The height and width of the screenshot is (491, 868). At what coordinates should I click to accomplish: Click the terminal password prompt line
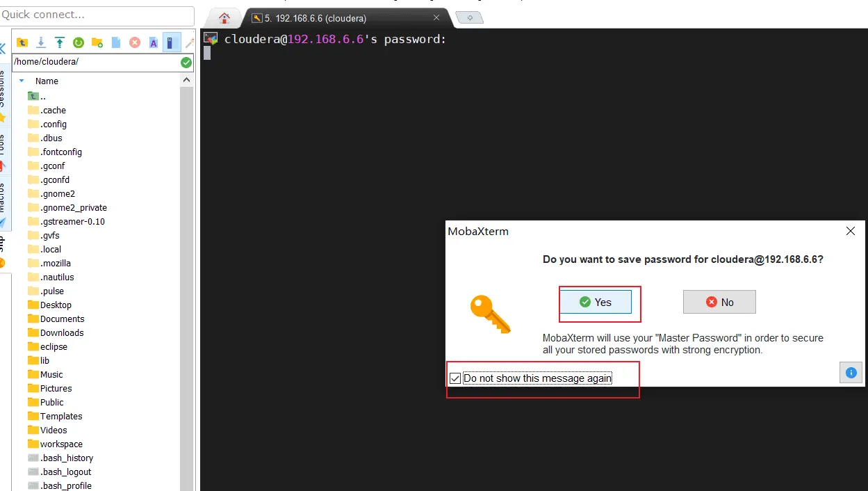coord(335,40)
